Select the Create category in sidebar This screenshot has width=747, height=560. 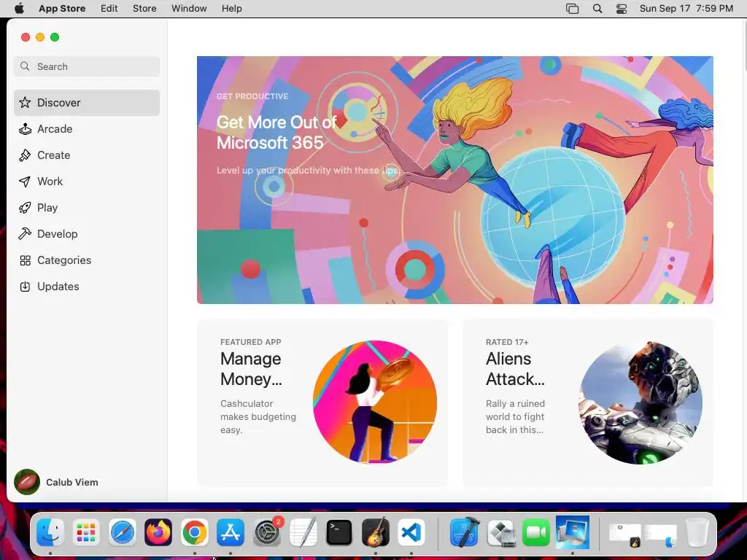tap(87, 155)
